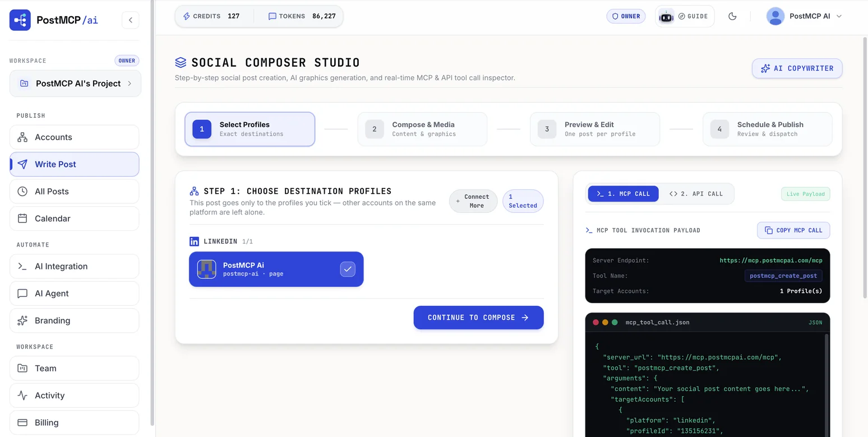Image resolution: width=868 pixels, height=437 pixels.
Task: Click the robot avatar icon
Action: tap(666, 16)
